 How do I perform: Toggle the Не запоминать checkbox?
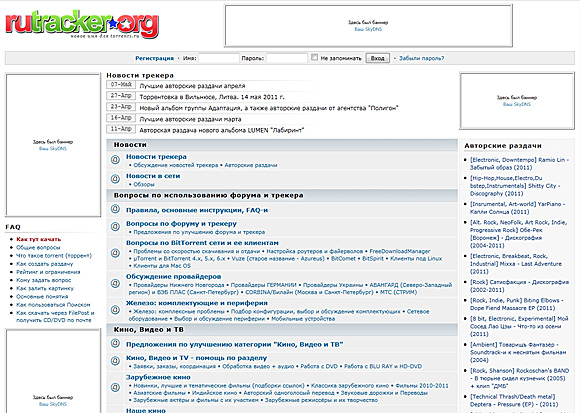tap(314, 57)
